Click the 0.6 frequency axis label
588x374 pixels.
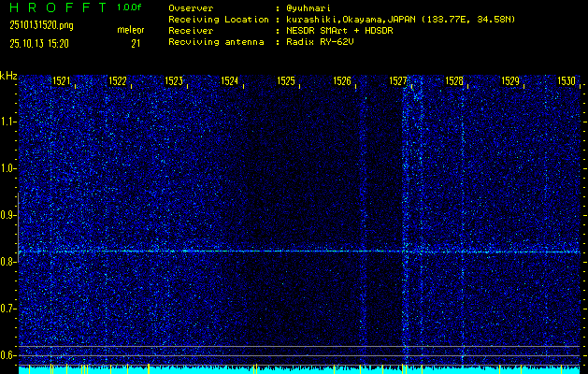click(7, 355)
